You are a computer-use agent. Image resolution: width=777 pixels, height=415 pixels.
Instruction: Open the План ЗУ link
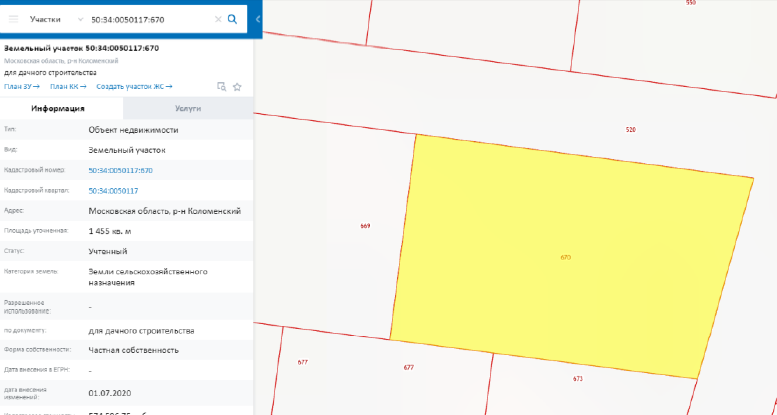coord(22,86)
